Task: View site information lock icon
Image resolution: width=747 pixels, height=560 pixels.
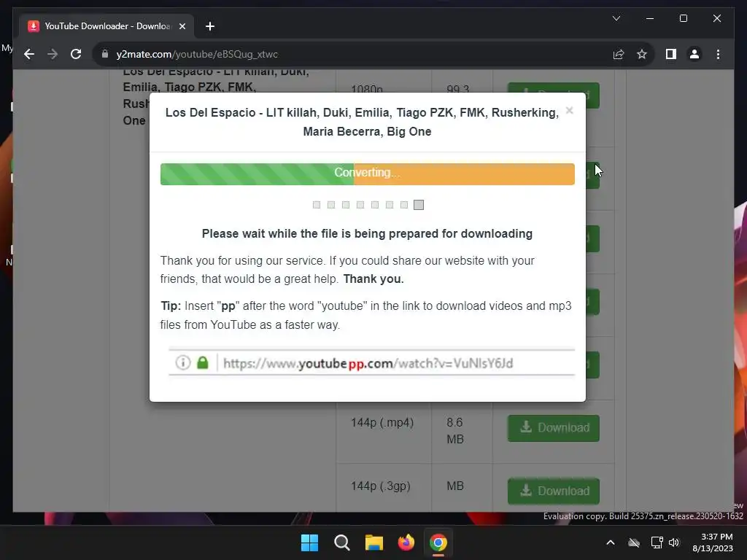Action: click(x=105, y=54)
